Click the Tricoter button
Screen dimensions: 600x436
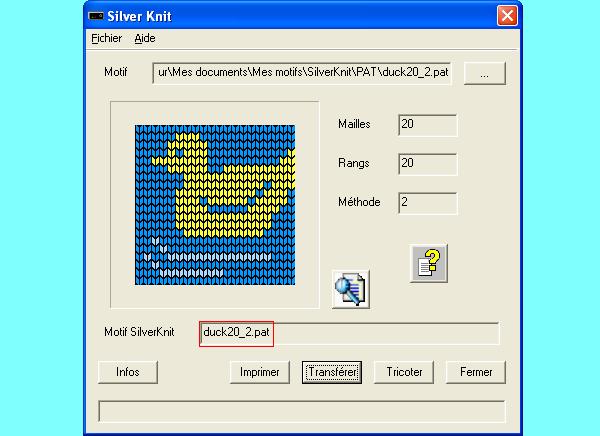404,372
